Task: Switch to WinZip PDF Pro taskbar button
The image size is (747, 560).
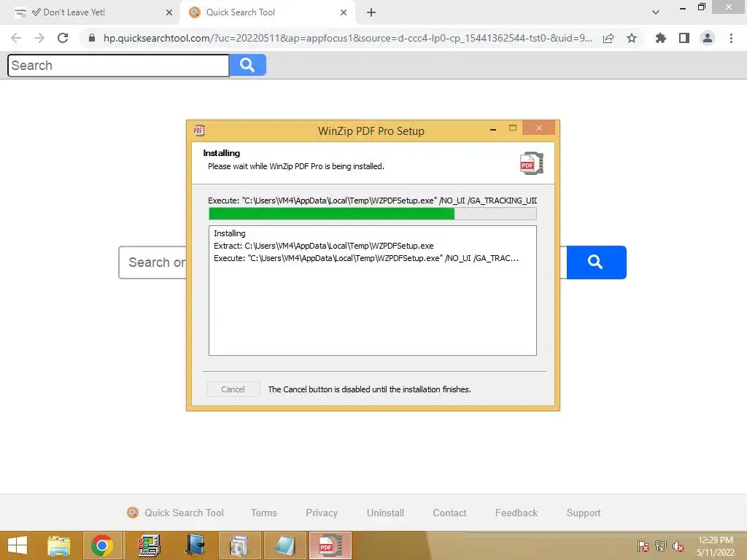Action: coord(330,545)
